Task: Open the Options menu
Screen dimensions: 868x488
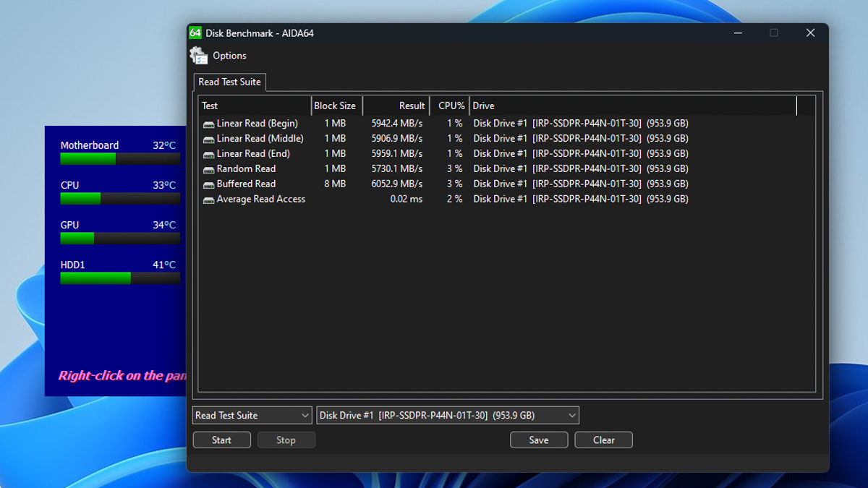Action: pyautogui.click(x=229, y=56)
